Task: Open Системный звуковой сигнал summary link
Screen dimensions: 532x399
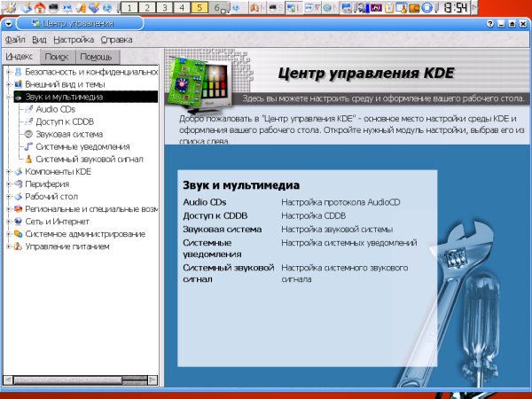Action: coord(229,273)
